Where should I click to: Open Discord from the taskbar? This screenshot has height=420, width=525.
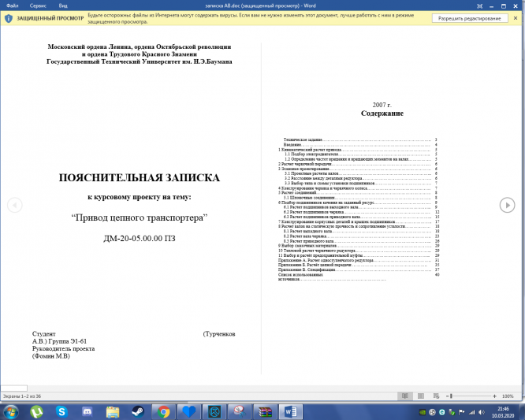pos(87,411)
